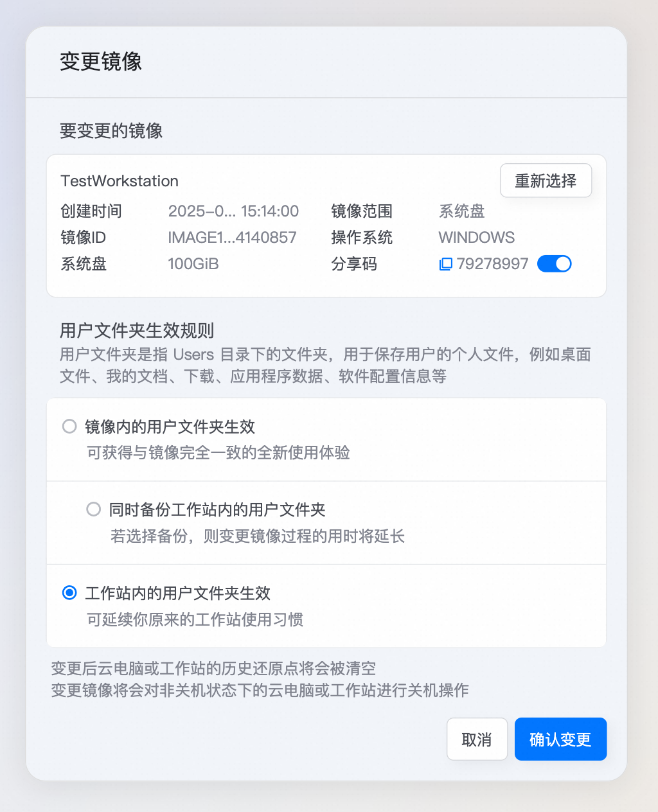
Task: Click the truncated creation time value
Action: 233,211
